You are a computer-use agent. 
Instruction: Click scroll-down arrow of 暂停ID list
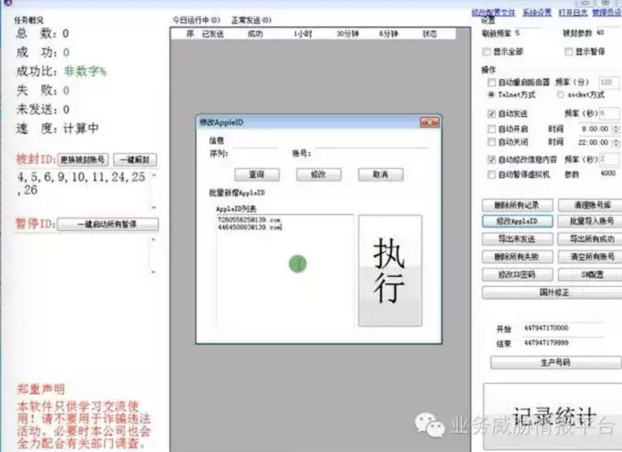tap(154, 272)
